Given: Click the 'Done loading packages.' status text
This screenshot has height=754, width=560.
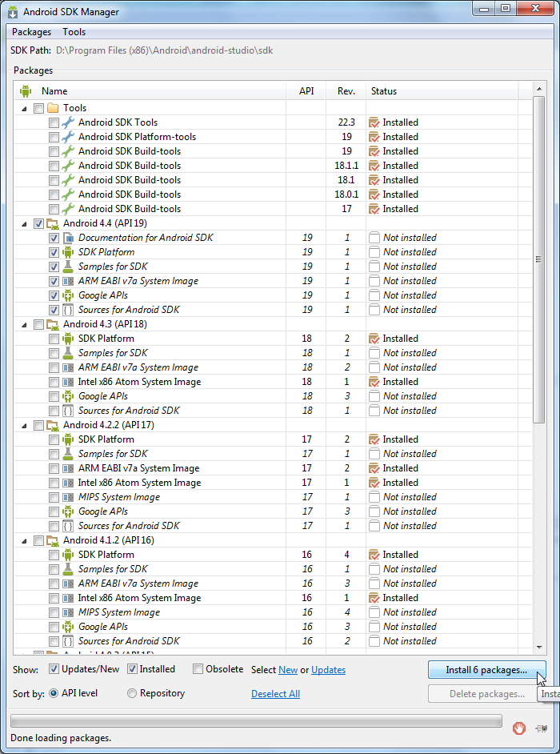Looking at the screenshot, I should (x=61, y=738).
